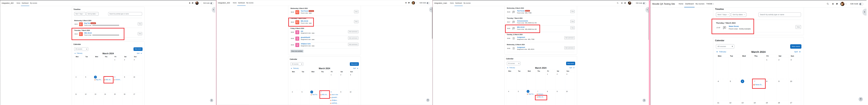Select Dashboard tab in integration_403 window
868x105 pixels.
point(241,3)
